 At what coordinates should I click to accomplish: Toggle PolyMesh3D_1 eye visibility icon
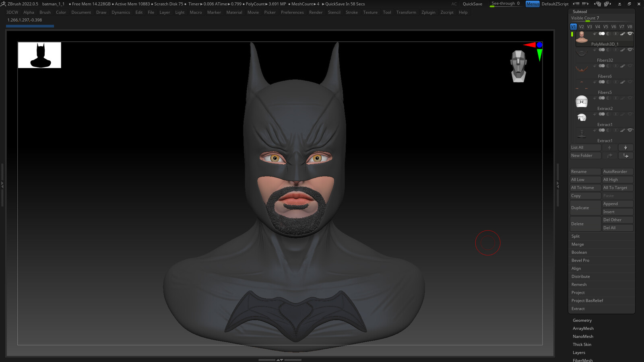coord(630,33)
